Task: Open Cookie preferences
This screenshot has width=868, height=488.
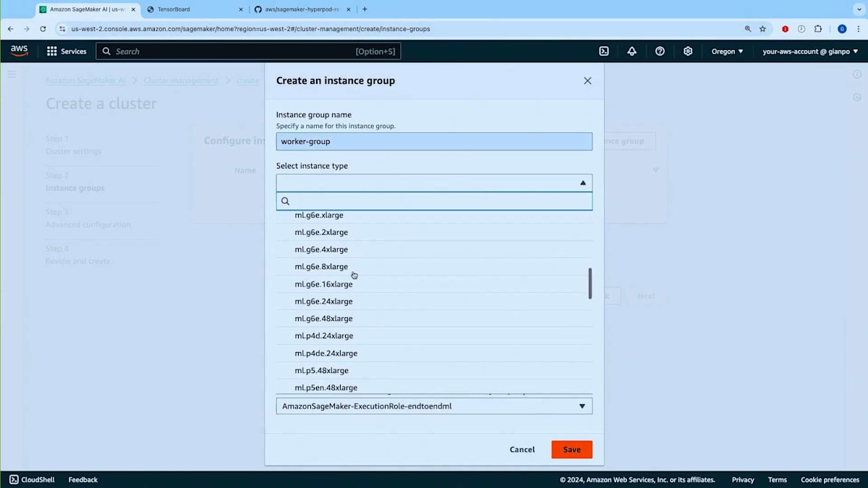Action: point(830,479)
